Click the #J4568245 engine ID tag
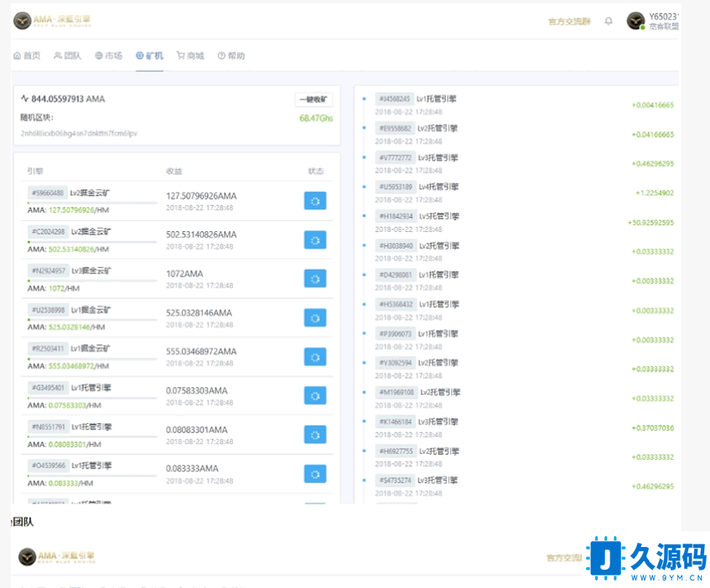The height and width of the screenshot is (588, 710). pos(394,99)
